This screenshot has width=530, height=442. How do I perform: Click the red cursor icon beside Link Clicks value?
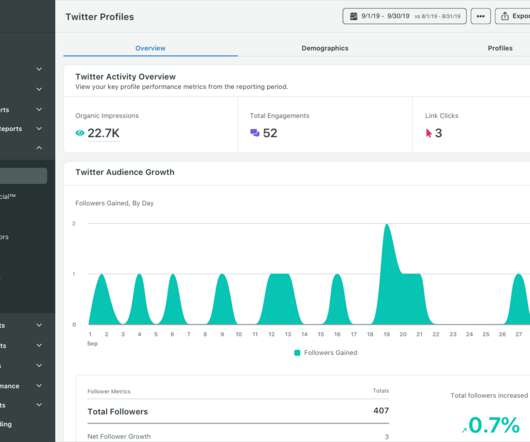point(429,133)
